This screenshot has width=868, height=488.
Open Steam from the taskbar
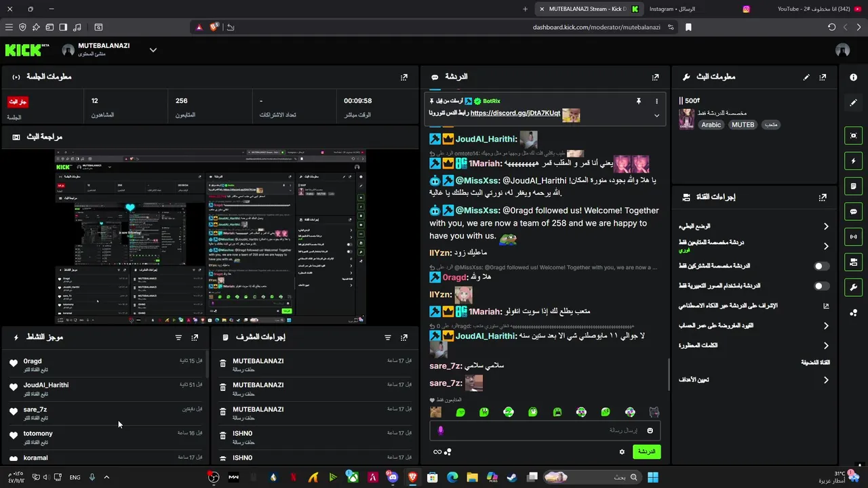(511, 477)
